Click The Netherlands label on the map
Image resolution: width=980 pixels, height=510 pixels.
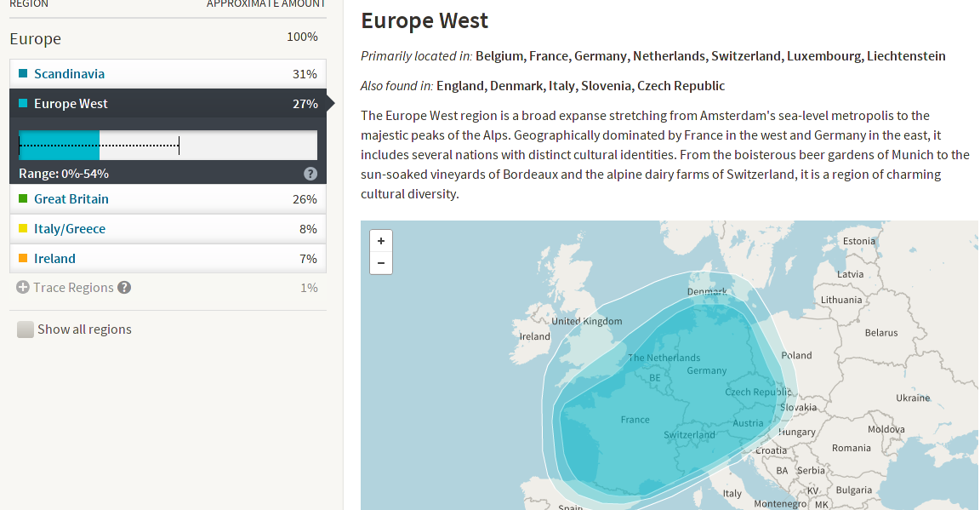point(664,358)
